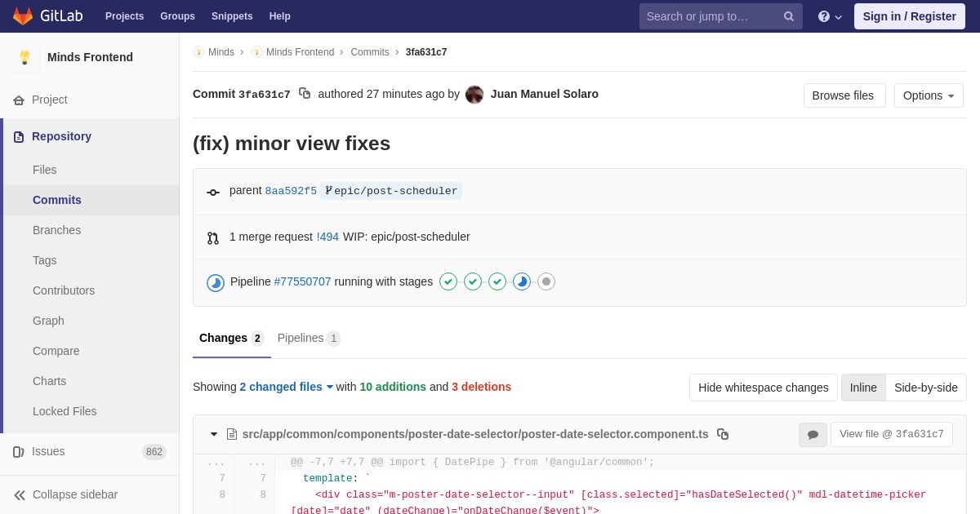Open the Options dropdown
The image size is (980, 514).
(x=929, y=95)
